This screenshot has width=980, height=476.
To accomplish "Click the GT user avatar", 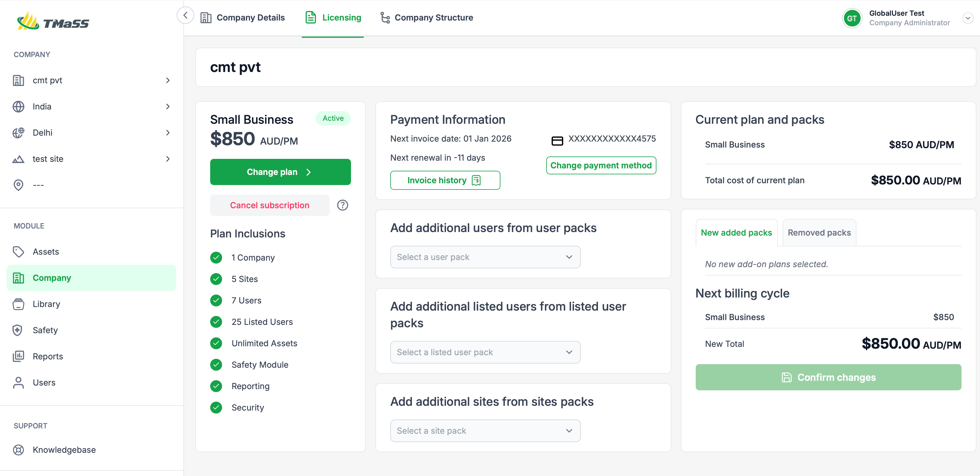I will click(x=852, y=18).
